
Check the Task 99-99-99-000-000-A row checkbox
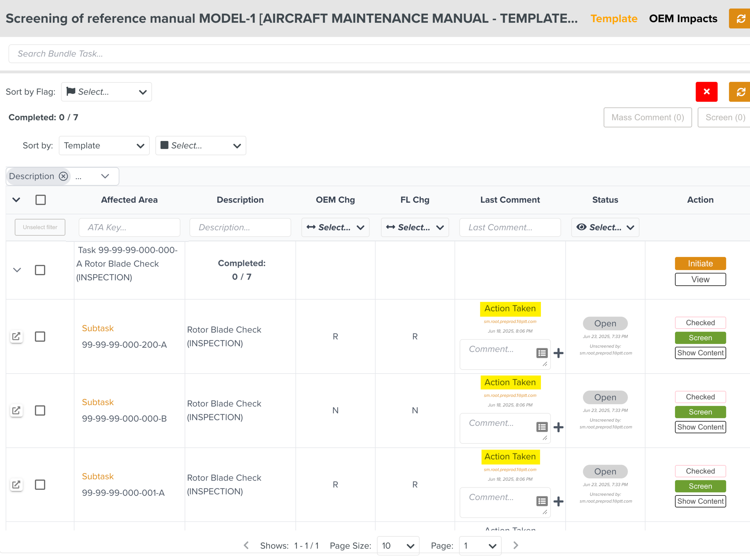[40, 270]
